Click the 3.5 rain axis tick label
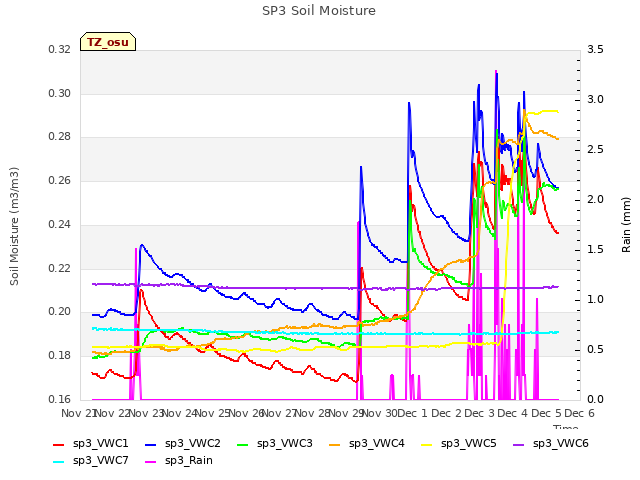This screenshot has height=480, width=640. [595, 50]
